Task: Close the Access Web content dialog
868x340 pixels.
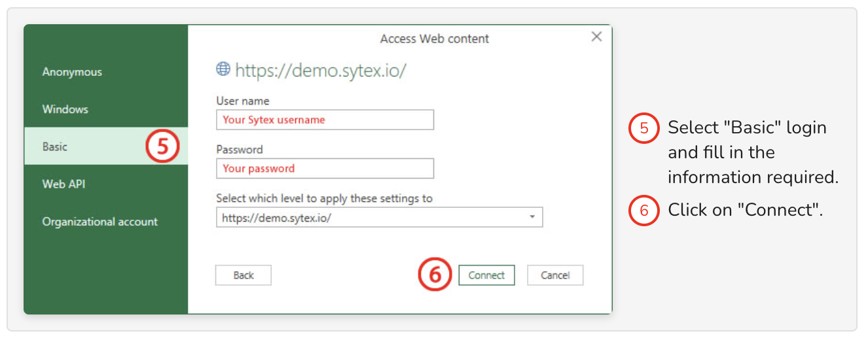Action: [x=596, y=37]
